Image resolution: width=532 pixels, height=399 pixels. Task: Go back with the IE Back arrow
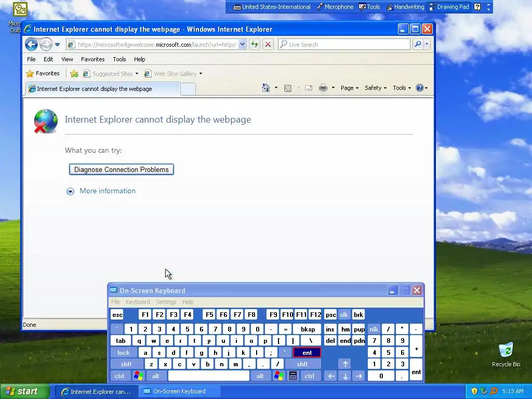coord(31,45)
